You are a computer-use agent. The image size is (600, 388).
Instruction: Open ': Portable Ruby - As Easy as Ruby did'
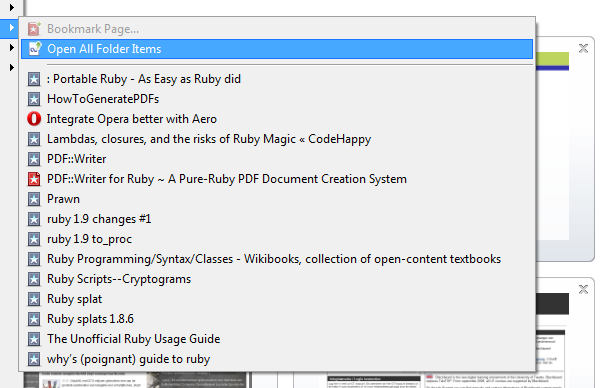(277, 79)
